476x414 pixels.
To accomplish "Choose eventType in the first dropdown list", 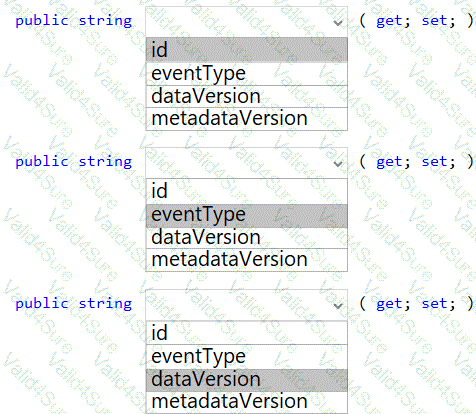I will pyautogui.click(x=246, y=74).
